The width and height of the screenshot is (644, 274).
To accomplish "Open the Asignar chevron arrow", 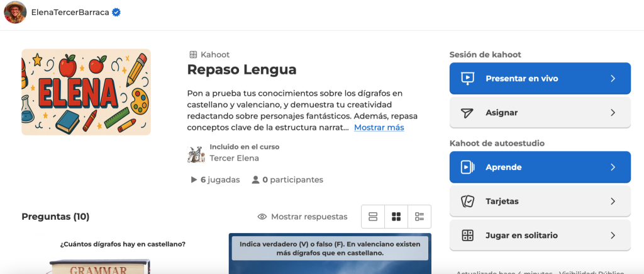I will [613, 113].
